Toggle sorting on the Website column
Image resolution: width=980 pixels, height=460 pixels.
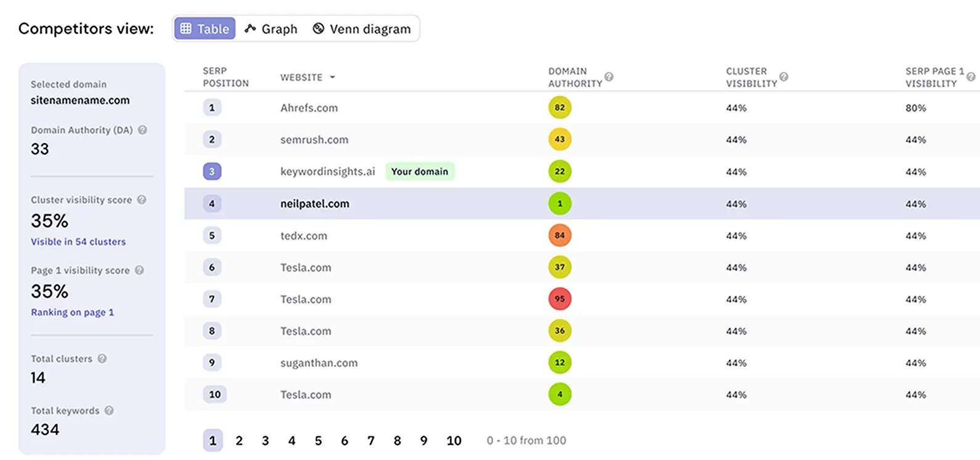332,77
